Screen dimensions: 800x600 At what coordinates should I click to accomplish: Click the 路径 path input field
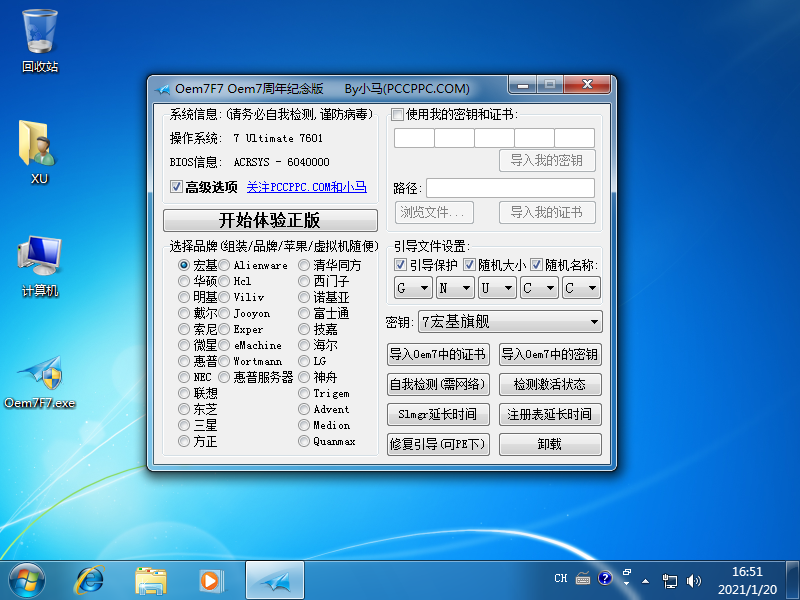click(510, 188)
